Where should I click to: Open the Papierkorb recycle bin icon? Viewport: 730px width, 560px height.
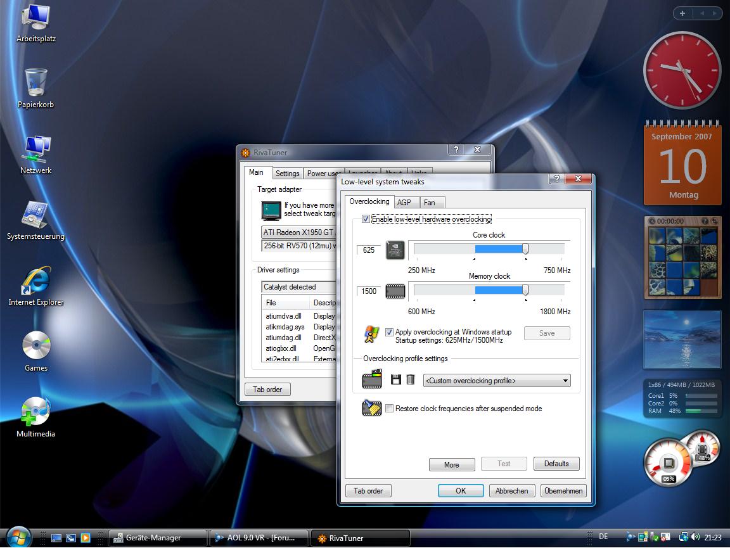pos(36,89)
